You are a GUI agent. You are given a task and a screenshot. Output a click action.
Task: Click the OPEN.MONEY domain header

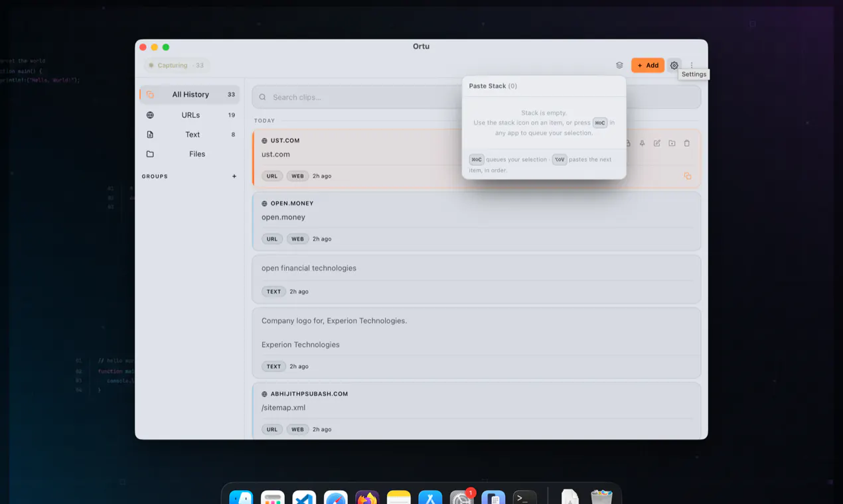tap(292, 204)
